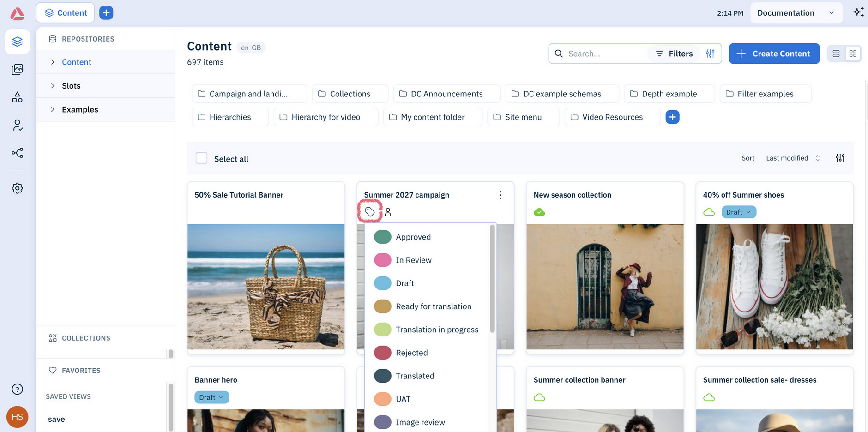Open advanced search filter sliders icon
The height and width of the screenshot is (432, 868).
pos(710,54)
